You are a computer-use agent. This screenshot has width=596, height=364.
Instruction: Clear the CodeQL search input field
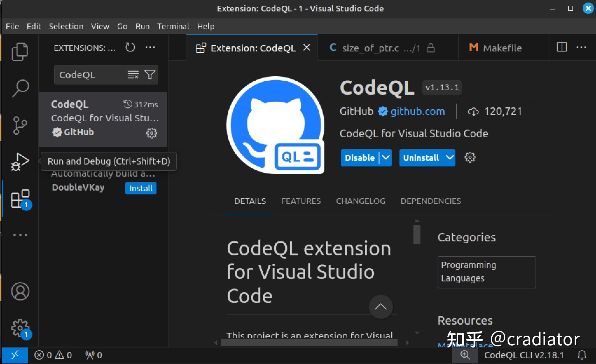click(x=133, y=74)
